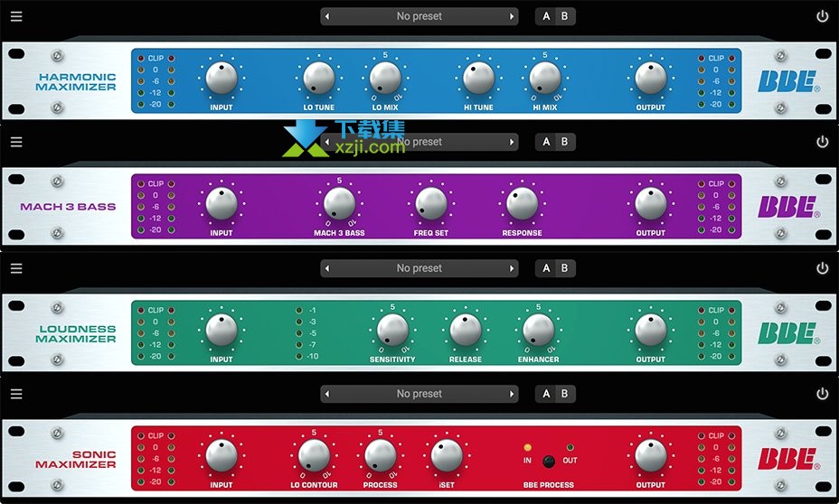The image size is (839, 504).
Task: Click the Loudness Maximizer INPUT knob
Action: click(x=221, y=330)
